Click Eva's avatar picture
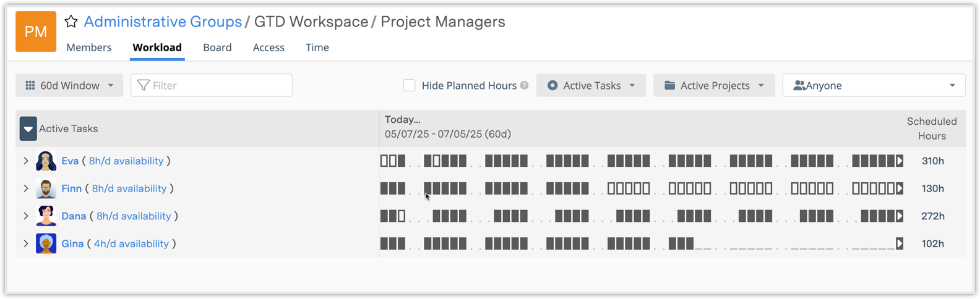The height and width of the screenshot is (299, 980). 46,161
